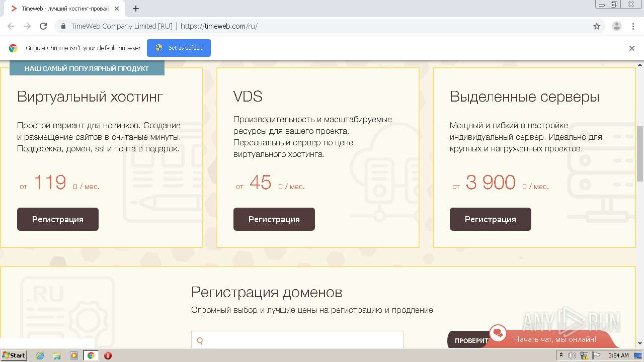Click the 3:54 AM system clock
Screen dimensions: 644x362
[x=618, y=355]
